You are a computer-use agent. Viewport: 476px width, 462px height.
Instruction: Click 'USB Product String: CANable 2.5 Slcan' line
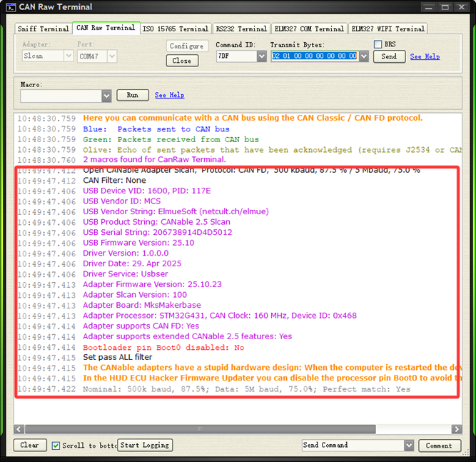(156, 222)
